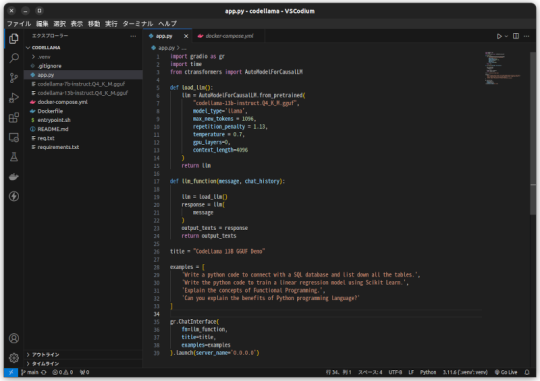The image size is (540, 381).
Task: Open the notifications bell icon
Action: click(x=527, y=372)
